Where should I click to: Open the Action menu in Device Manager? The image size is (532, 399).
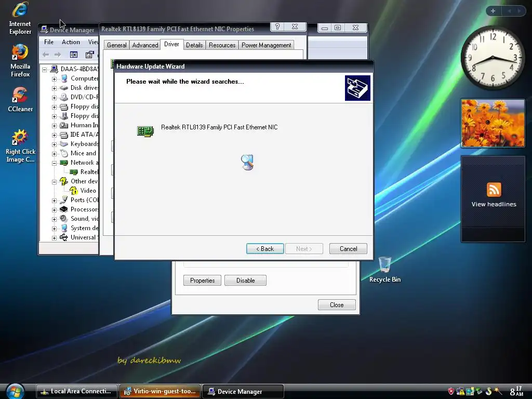[71, 42]
